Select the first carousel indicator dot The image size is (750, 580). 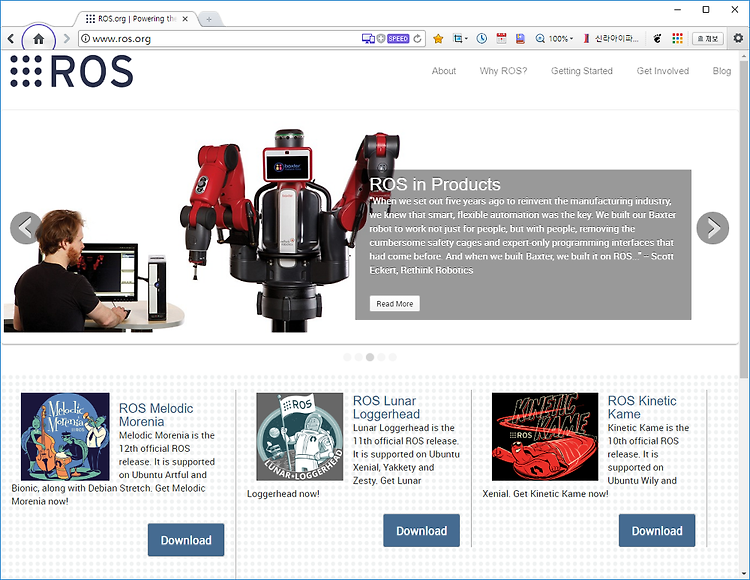tap(347, 357)
